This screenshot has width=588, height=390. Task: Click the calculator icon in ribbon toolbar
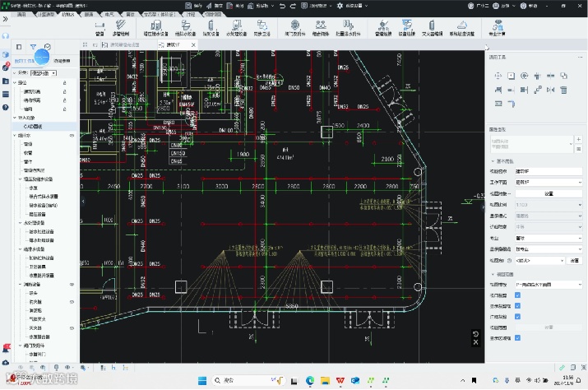pos(497,26)
